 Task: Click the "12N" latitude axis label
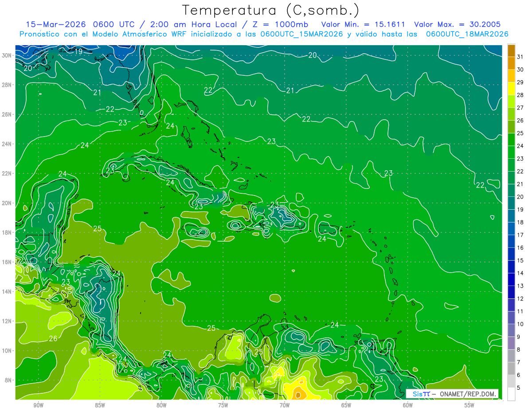coord(7,321)
